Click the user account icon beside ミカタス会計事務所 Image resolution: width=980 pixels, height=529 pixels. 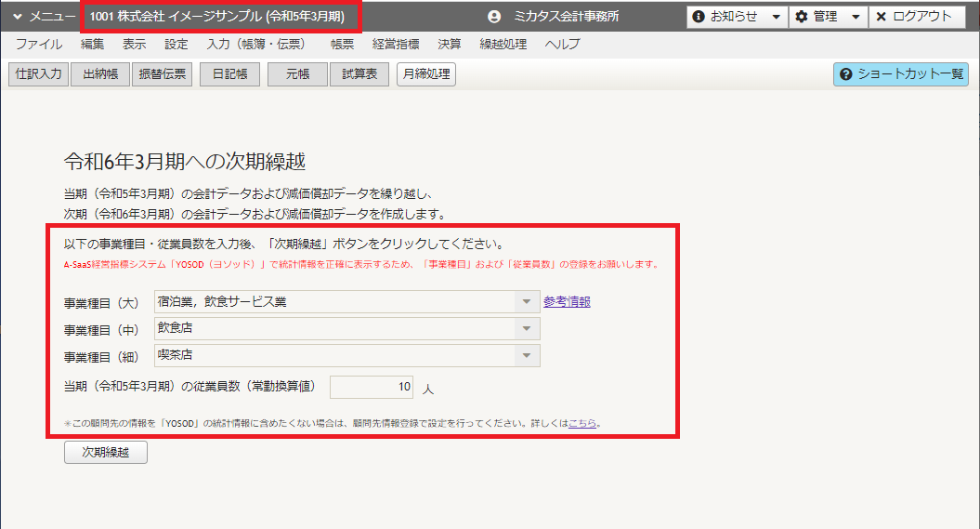494,17
